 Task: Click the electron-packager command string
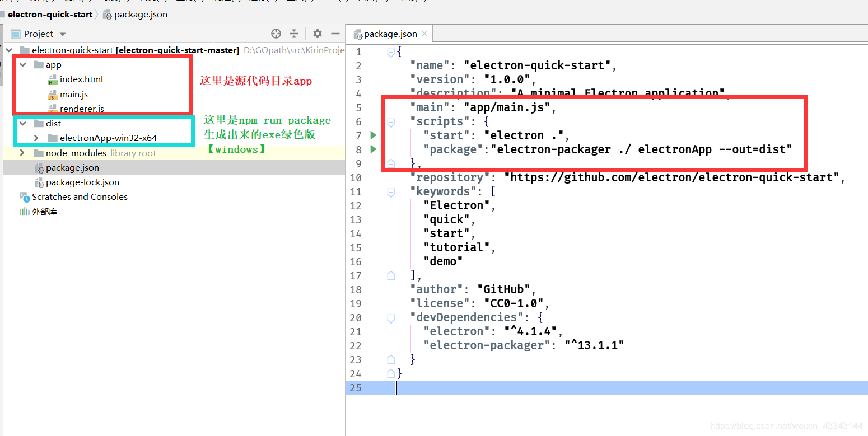[641, 149]
